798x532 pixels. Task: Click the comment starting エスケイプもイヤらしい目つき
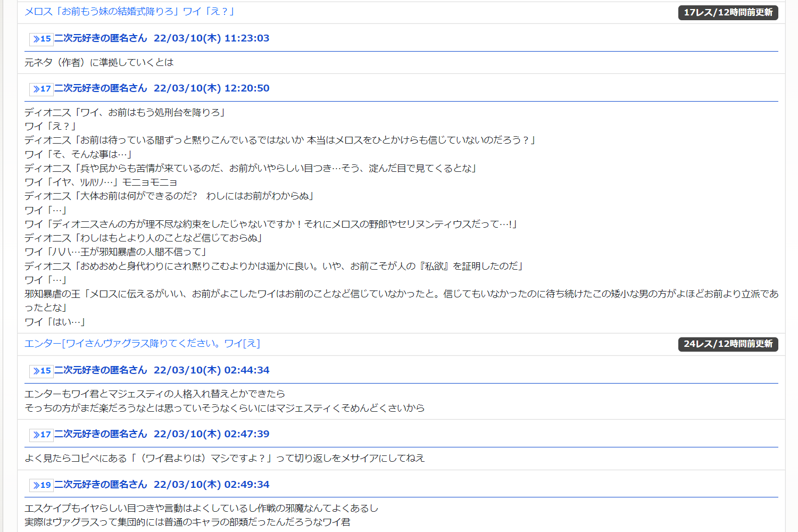[201, 508]
